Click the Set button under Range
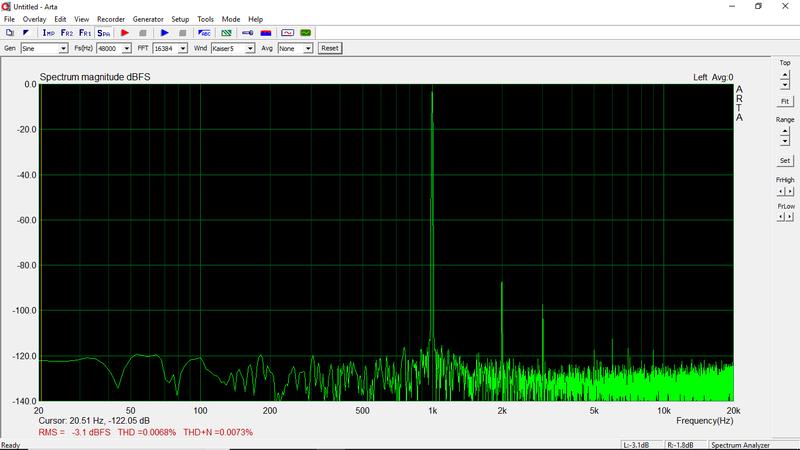800x450 pixels. tap(785, 160)
